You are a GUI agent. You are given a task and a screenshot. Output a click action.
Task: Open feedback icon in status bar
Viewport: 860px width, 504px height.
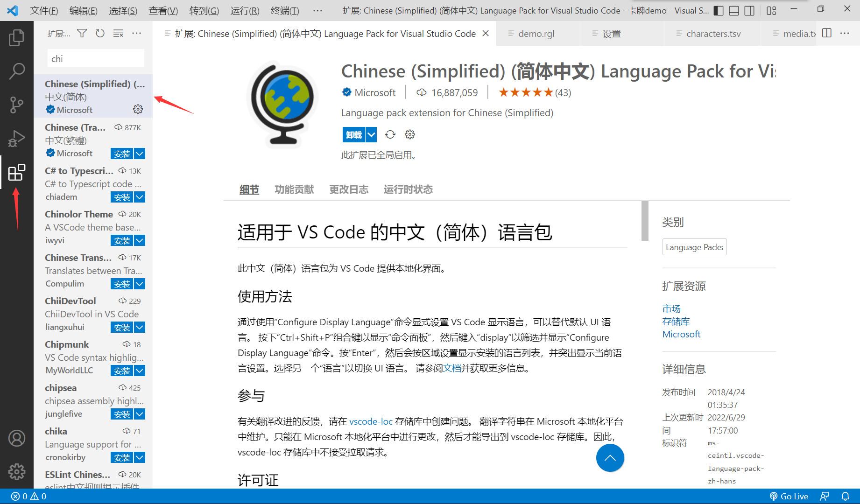coord(825,496)
